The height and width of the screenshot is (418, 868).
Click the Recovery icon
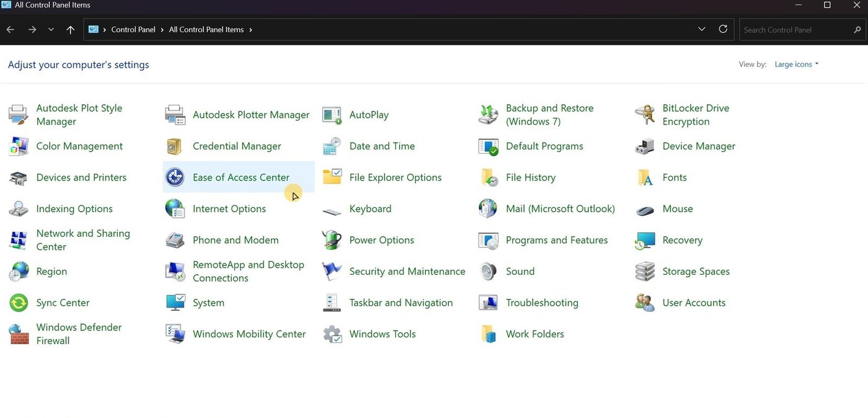coord(645,240)
